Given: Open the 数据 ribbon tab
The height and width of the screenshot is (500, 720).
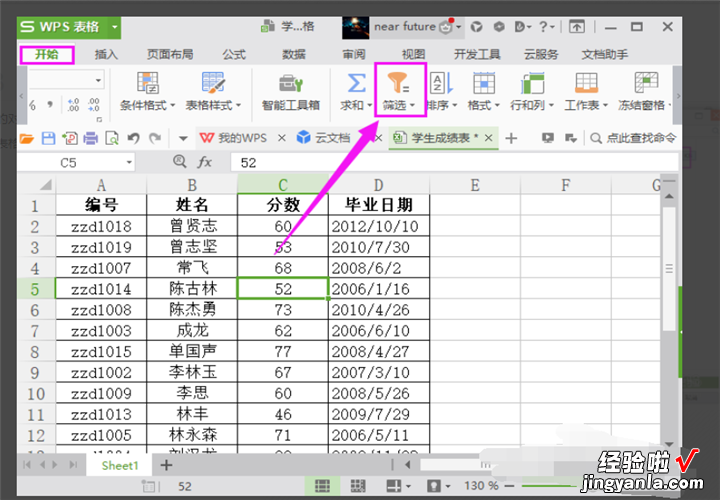Looking at the screenshot, I should (x=294, y=55).
